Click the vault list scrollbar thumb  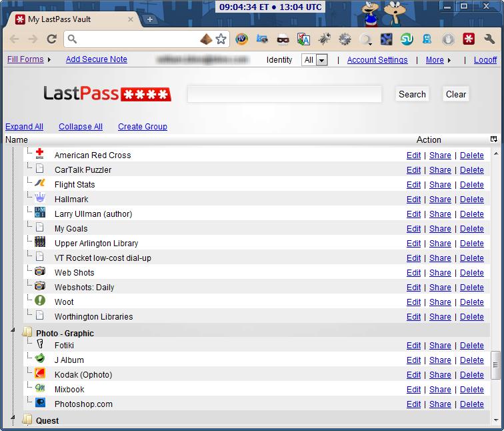[495, 365]
